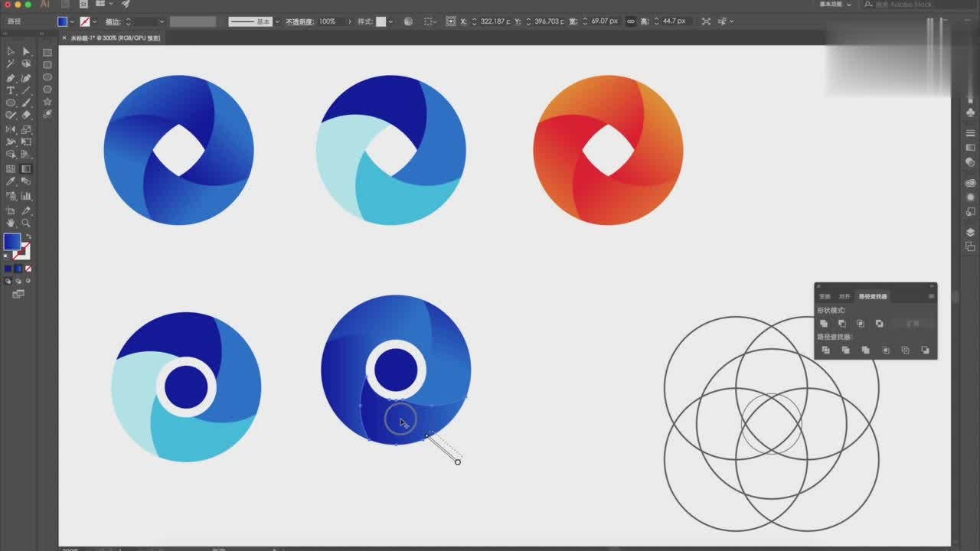Click Crop in Pathfinder panel
980x551 pixels.
click(x=886, y=350)
